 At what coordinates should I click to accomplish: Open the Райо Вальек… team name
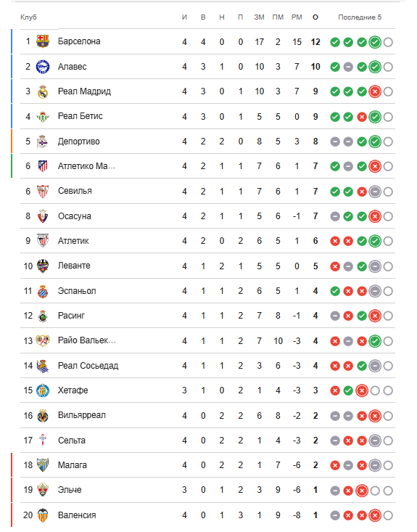[87, 340]
